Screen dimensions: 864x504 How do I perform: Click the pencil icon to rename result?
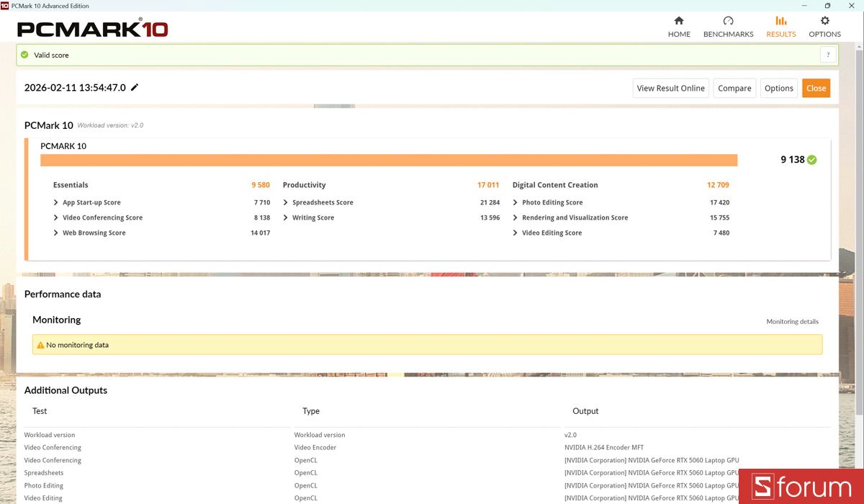(135, 88)
